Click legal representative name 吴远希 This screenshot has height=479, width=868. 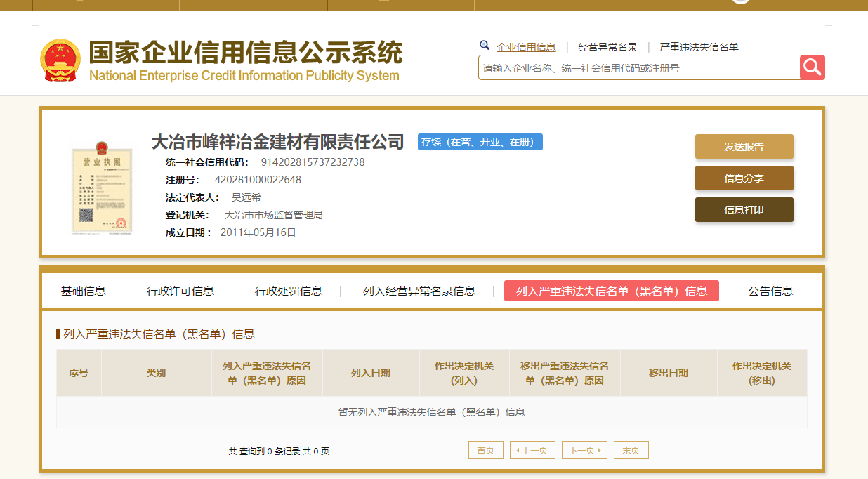click(x=246, y=197)
